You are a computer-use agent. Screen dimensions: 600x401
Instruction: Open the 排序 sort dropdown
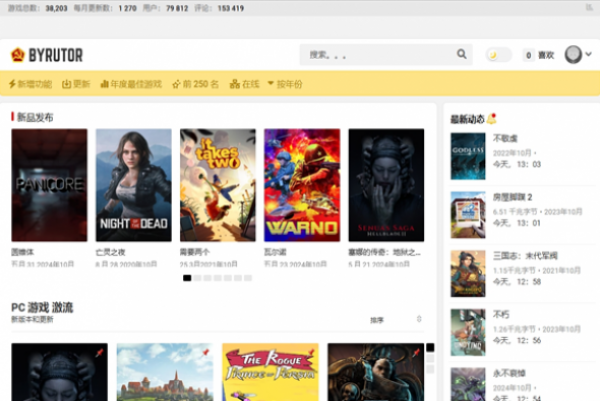point(396,320)
